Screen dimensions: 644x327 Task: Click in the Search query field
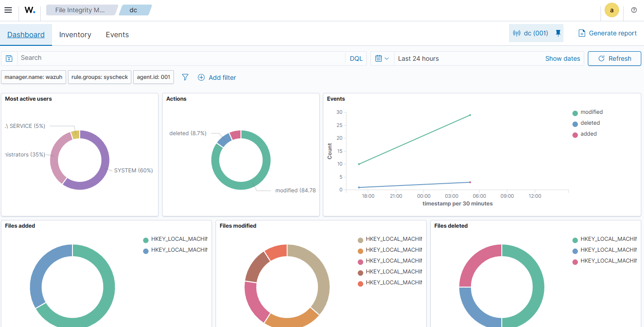coord(181,58)
